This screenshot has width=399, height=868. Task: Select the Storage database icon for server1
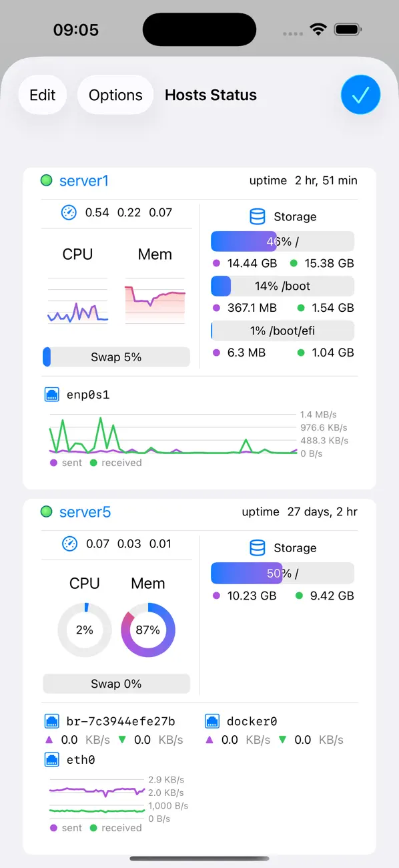click(x=257, y=216)
